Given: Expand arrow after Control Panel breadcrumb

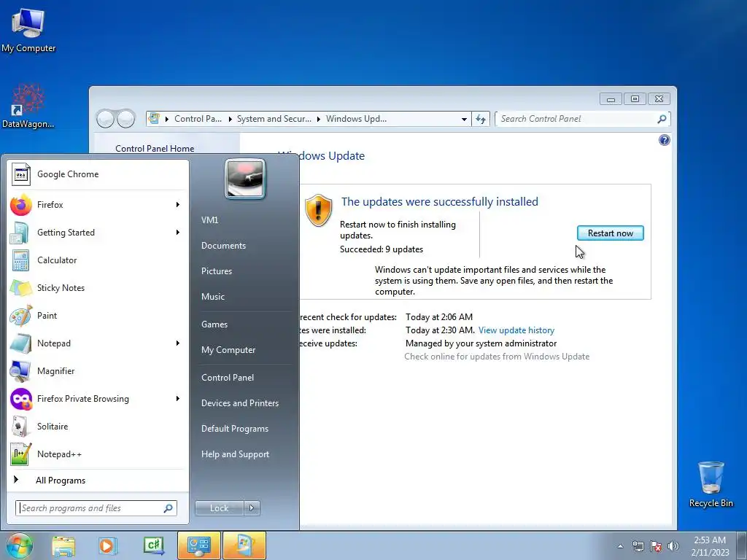Looking at the screenshot, I should [x=230, y=119].
